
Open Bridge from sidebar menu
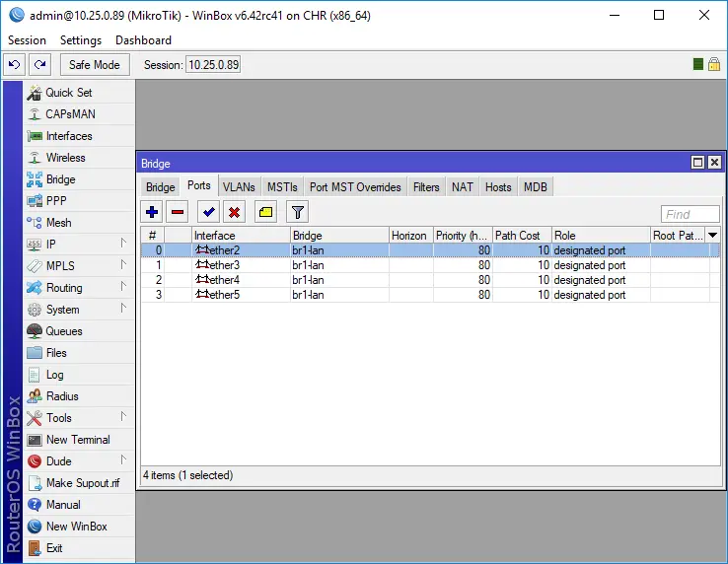click(x=79, y=179)
